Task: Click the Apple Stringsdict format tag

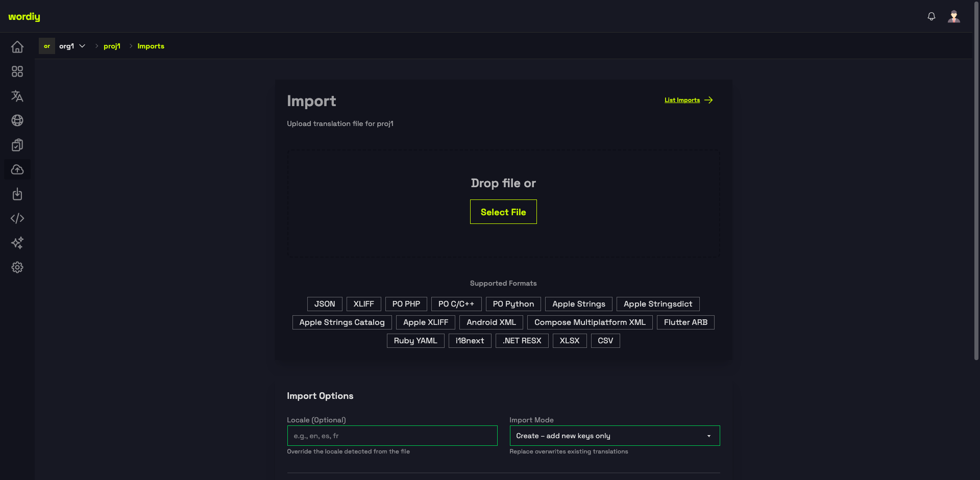Action: click(x=658, y=304)
